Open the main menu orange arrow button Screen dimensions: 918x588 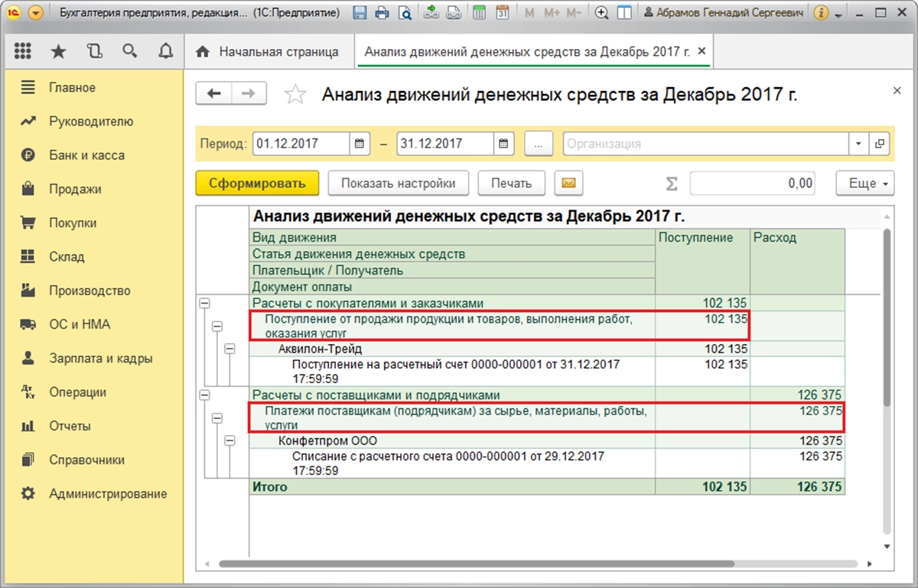click(x=35, y=13)
